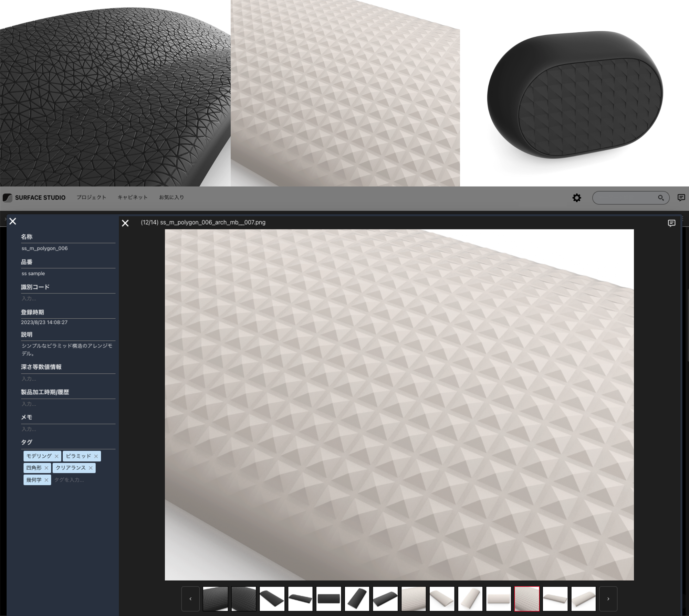
Task: Select the fourth thumbnail, dark flat bar
Action: 300,599
